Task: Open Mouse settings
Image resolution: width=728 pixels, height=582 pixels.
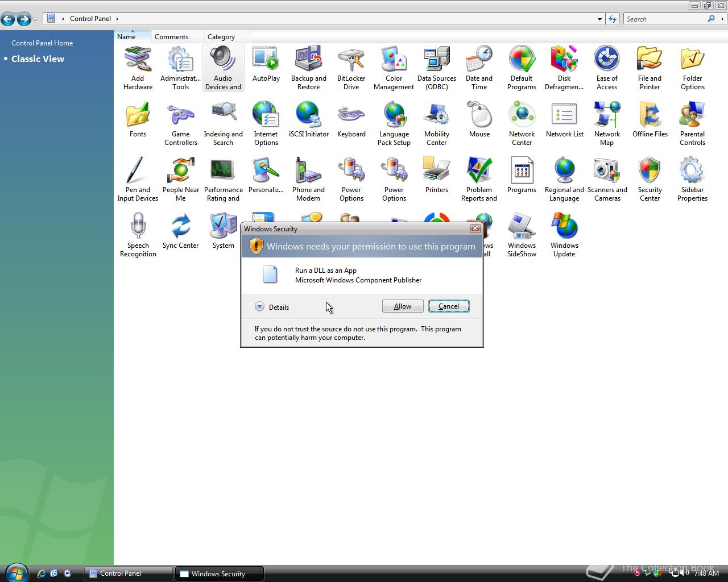Action: click(x=479, y=120)
